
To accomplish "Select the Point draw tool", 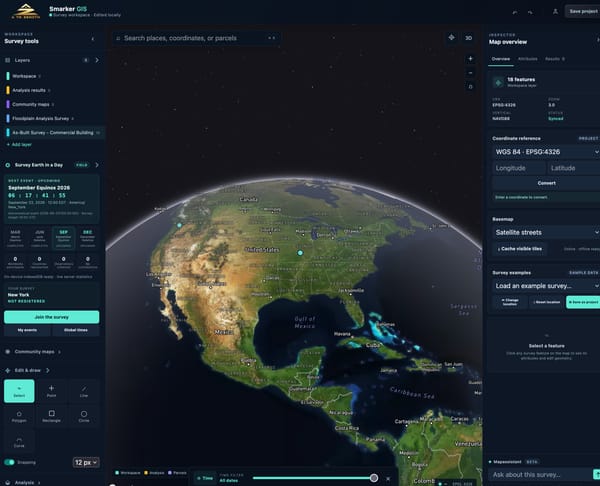I will [x=51, y=391].
